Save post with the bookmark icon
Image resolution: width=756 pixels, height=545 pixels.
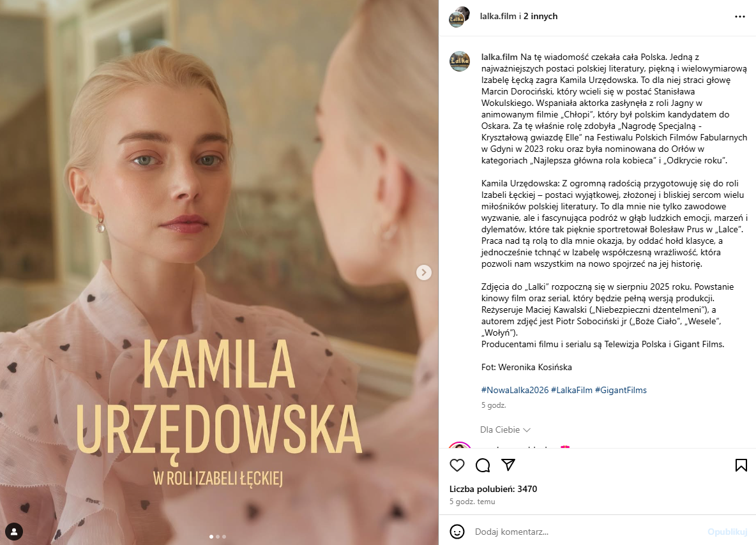pyautogui.click(x=741, y=465)
